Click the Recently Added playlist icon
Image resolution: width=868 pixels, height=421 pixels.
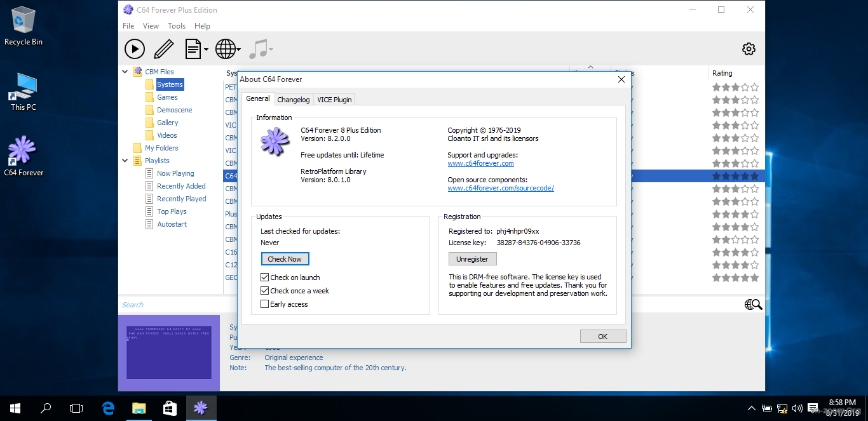pyautogui.click(x=149, y=186)
